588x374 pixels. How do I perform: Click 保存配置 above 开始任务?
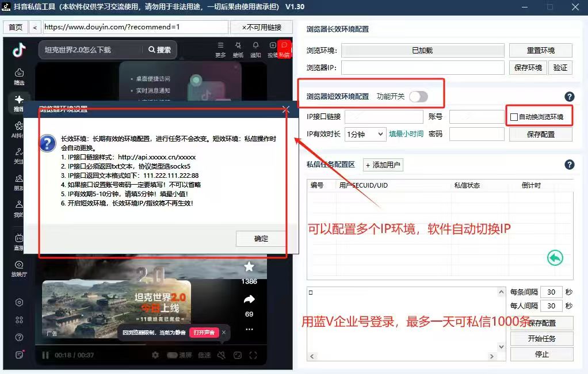(x=541, y=323)
